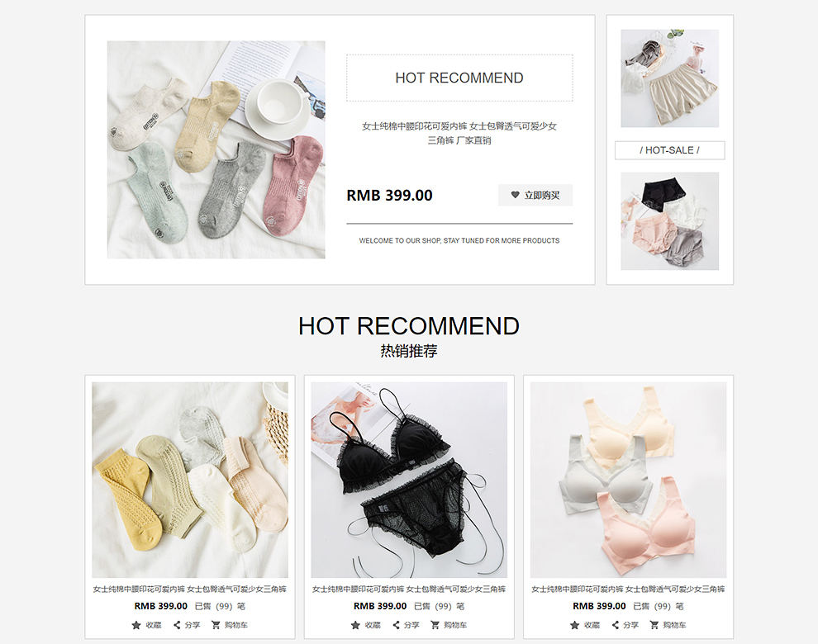This screenshot has width=818, height=644.
Task: Click the share icon under socks product card
Action: coord(177,625)
